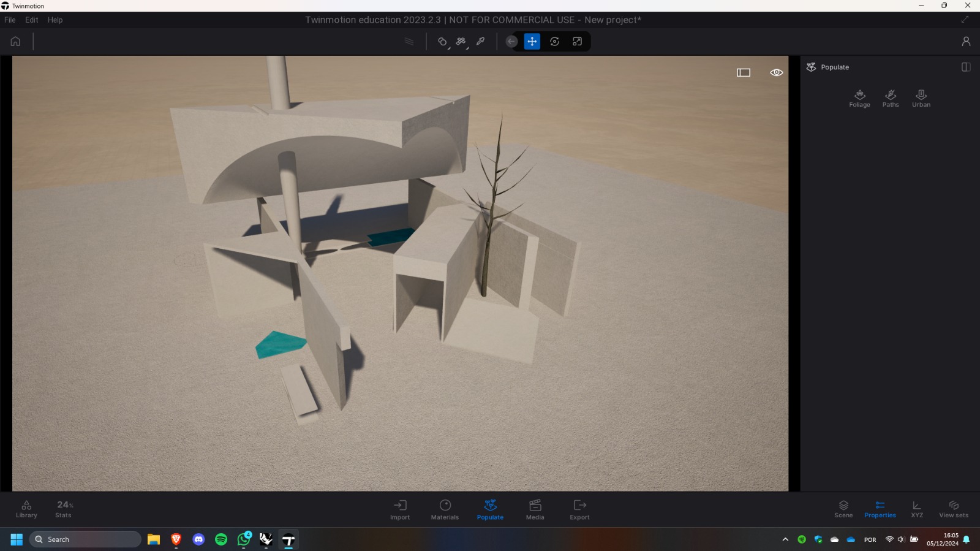Viewport: 980px width, 551px height.
Task: Select the material picker eyedropper tool
Action: [481, 42]
